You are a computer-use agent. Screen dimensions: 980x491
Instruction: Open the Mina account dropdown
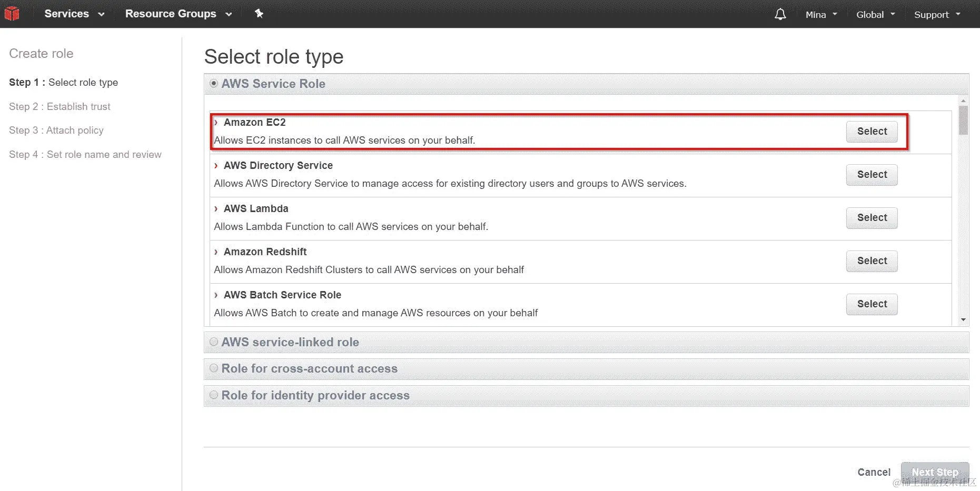pyautogui.click(x=821, y=15)
